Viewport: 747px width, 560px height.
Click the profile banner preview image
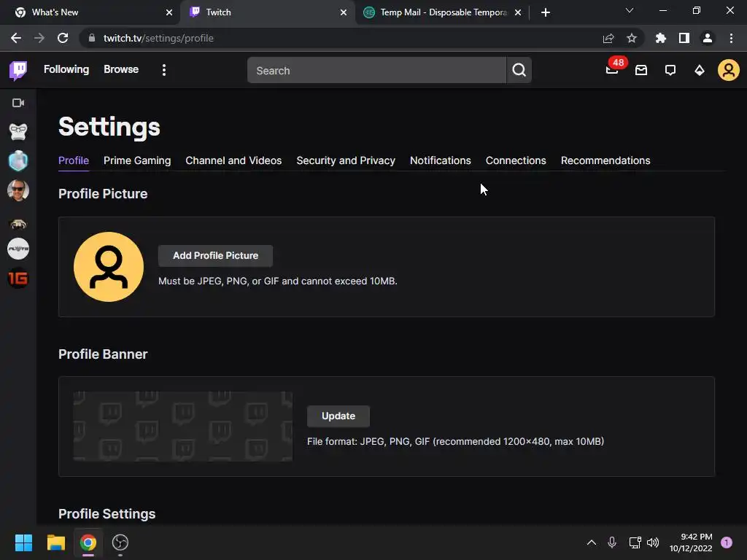point(183,427)
